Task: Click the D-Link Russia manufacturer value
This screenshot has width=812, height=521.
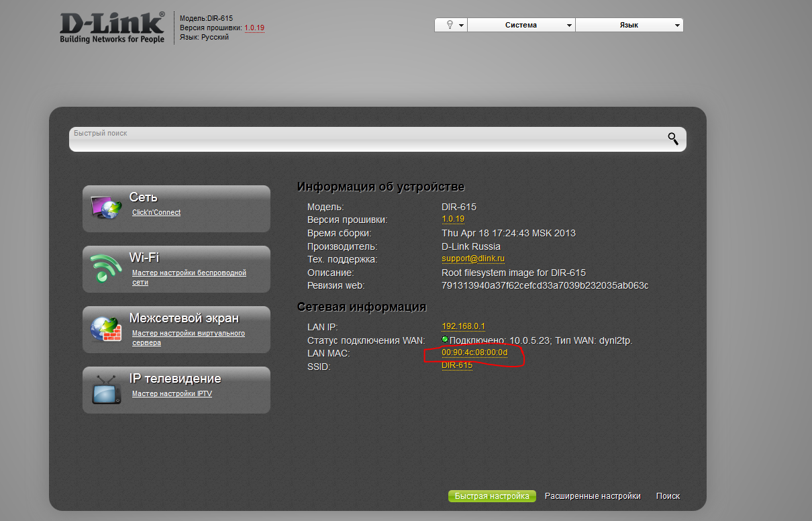Action: click(471, 246)
